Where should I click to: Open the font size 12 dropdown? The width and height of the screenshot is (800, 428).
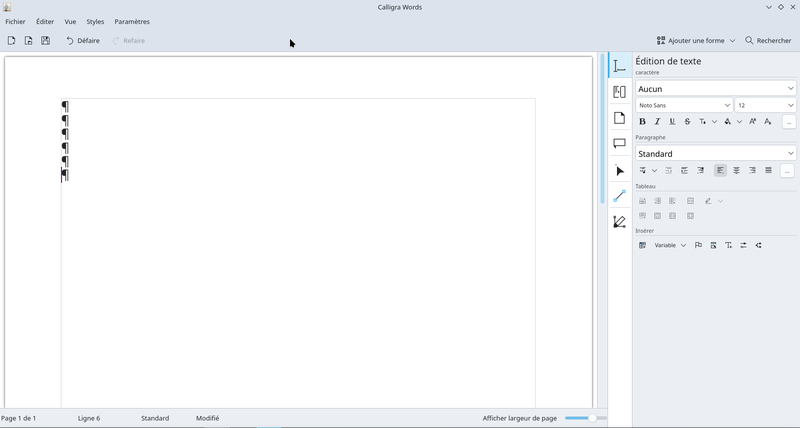click(765, 105)
